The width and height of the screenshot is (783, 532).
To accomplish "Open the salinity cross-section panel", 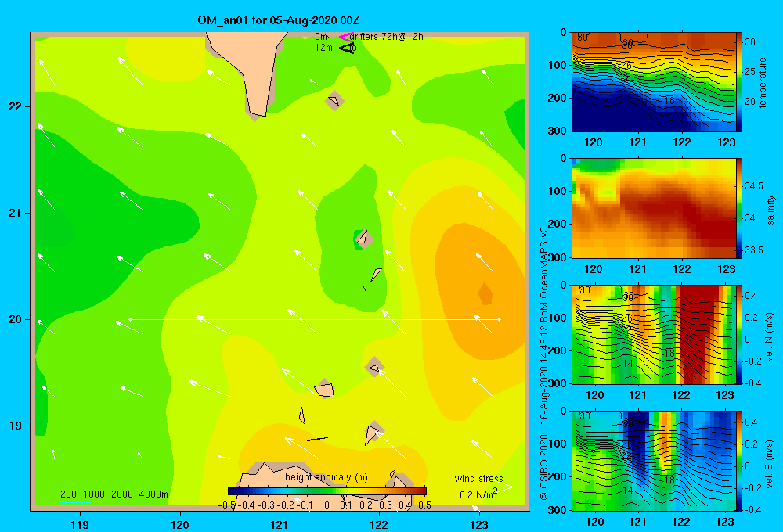I will point(654,208).
